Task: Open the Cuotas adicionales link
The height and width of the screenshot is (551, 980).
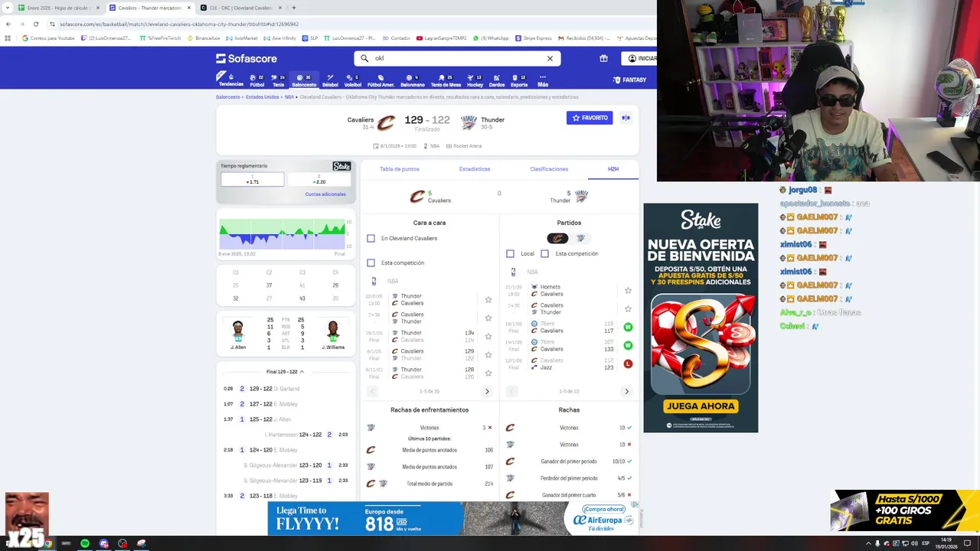Action: (x=325, y=194)
